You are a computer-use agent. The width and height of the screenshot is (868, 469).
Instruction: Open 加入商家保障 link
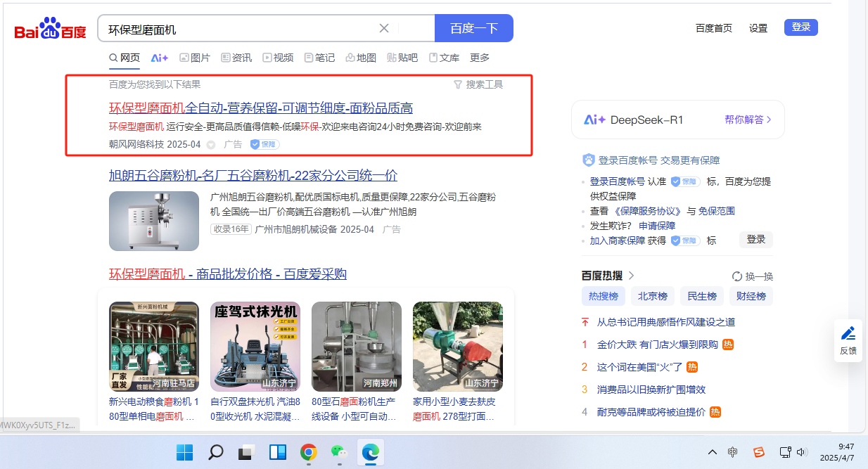pyautogui.click(x=618, y=240)
